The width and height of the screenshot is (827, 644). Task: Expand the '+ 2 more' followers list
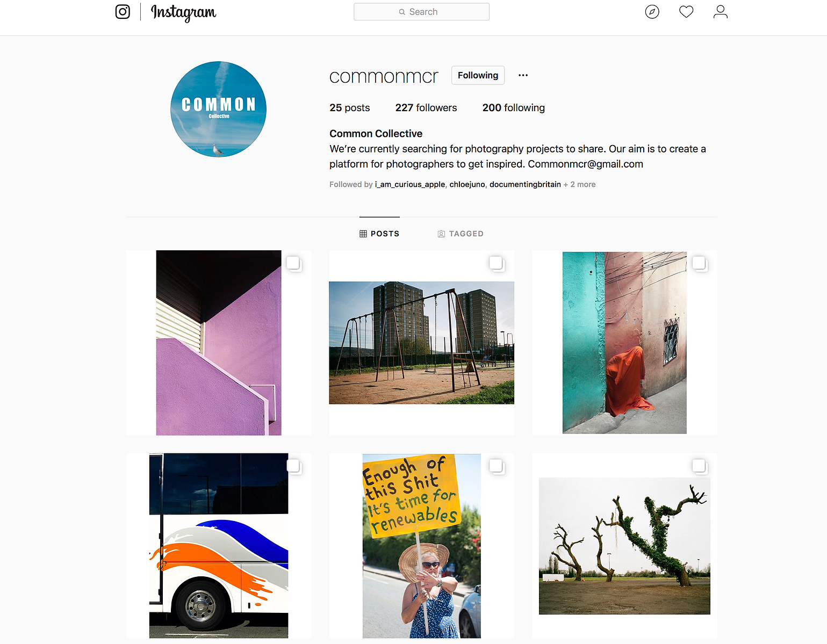pos(579,184)
